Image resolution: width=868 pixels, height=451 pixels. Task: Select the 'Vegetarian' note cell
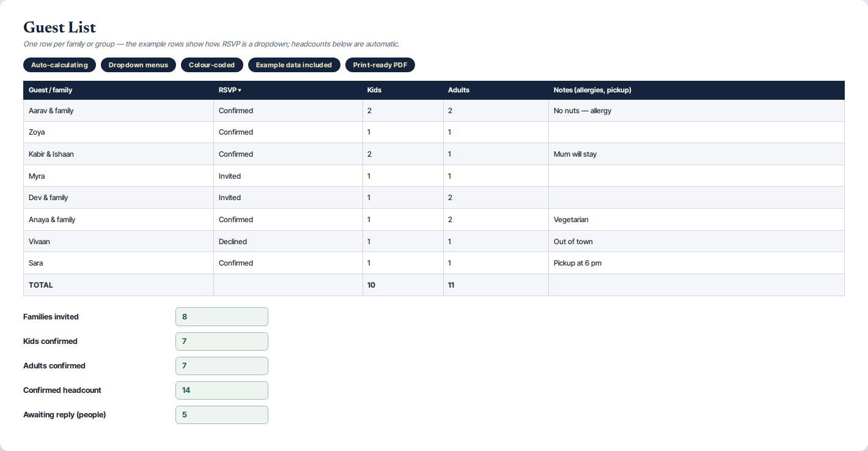[x=696, y=220]
